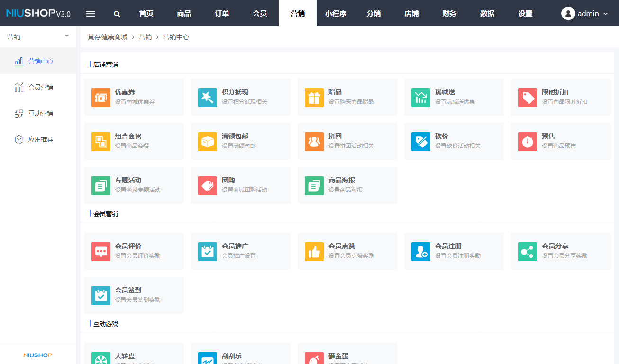Open the group buying (拼团) icon

point(314,141)
